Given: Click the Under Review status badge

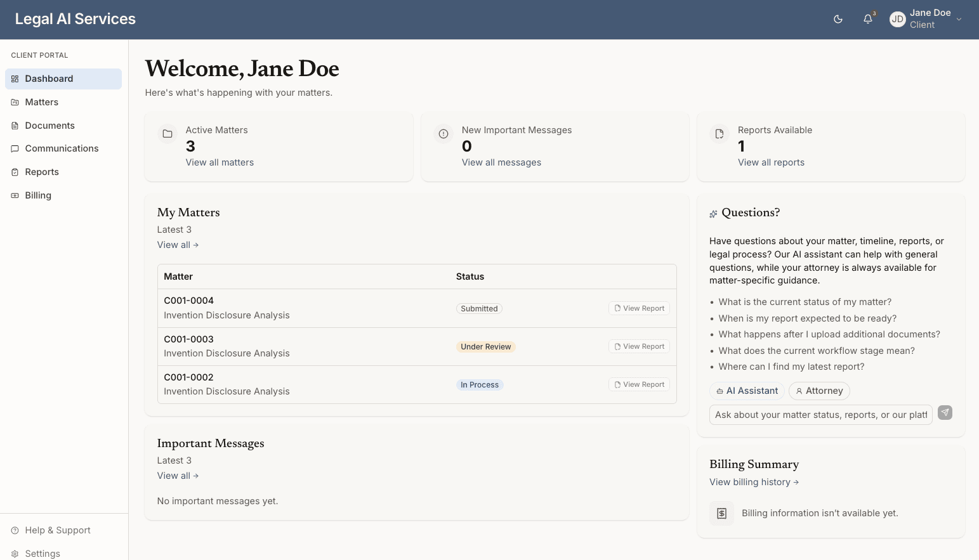Looking at the screenshot, I should click(485, 347).
